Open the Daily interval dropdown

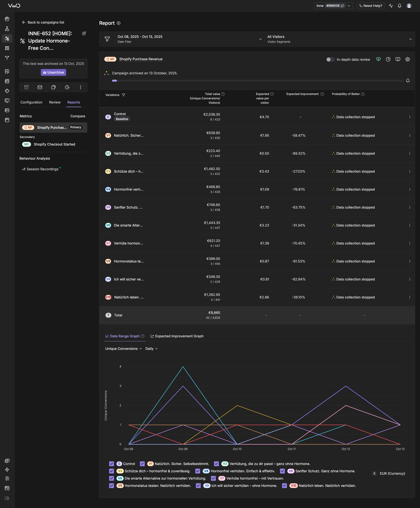pyautogui.click(x=151, y=349)
